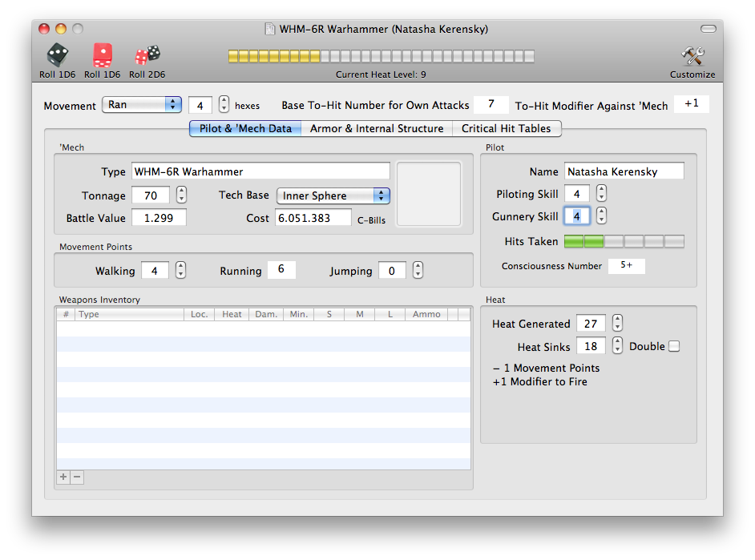Roll the red 1D6 die
Image resolution: width=755 pixels, height=560 pixels.
pos(102,61)
